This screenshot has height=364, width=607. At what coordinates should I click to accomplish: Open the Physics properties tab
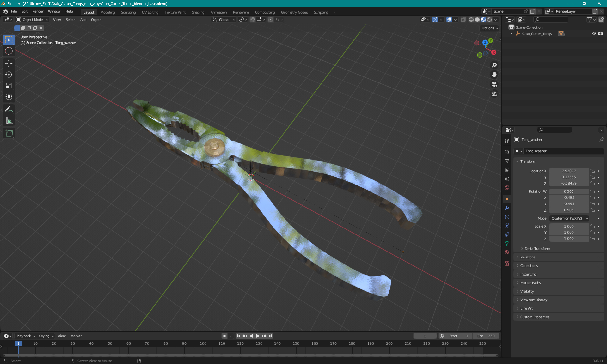coord(507,226)
